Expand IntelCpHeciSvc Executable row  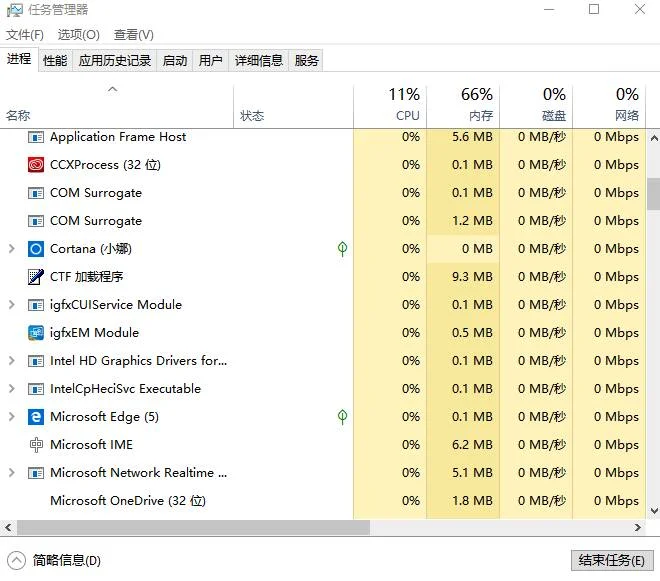12,389
